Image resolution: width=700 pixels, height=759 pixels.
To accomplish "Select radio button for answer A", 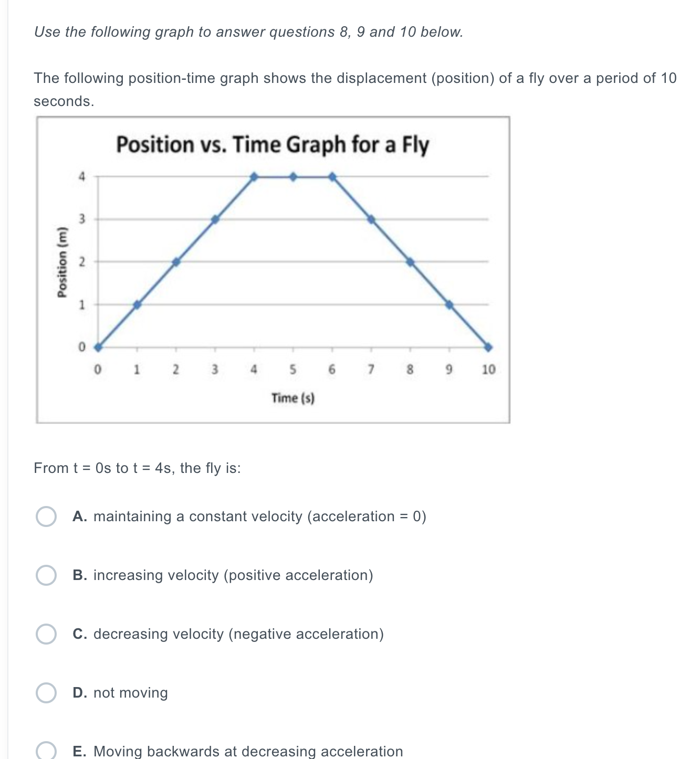I will pyautogui.click(x=46, y=517).
